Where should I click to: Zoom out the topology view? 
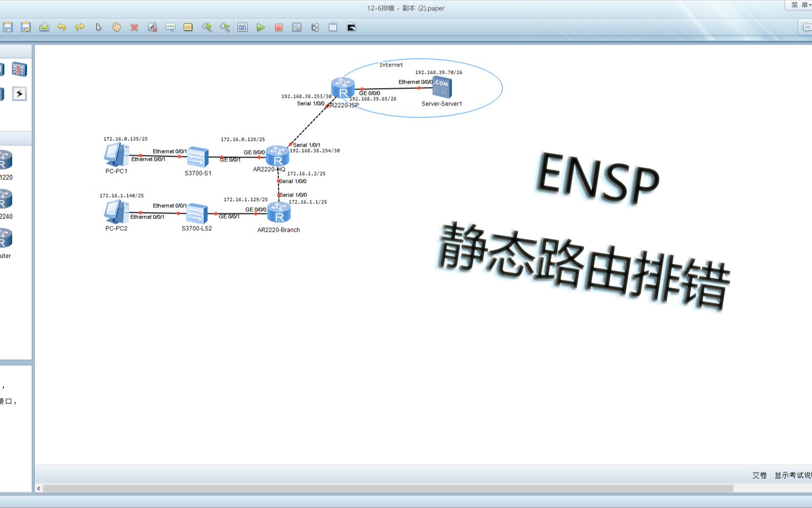pyautogui.click(x=225, y=27)
